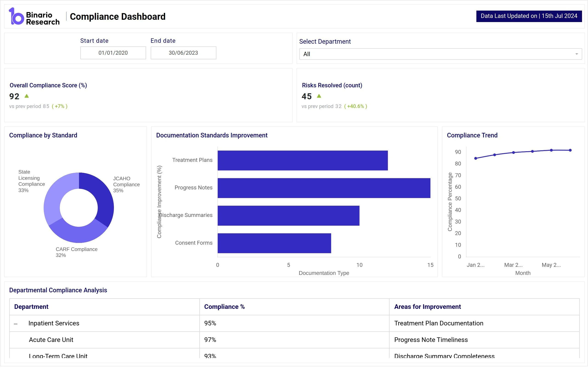Click the End date field 30/06/2023

[183, 53]
